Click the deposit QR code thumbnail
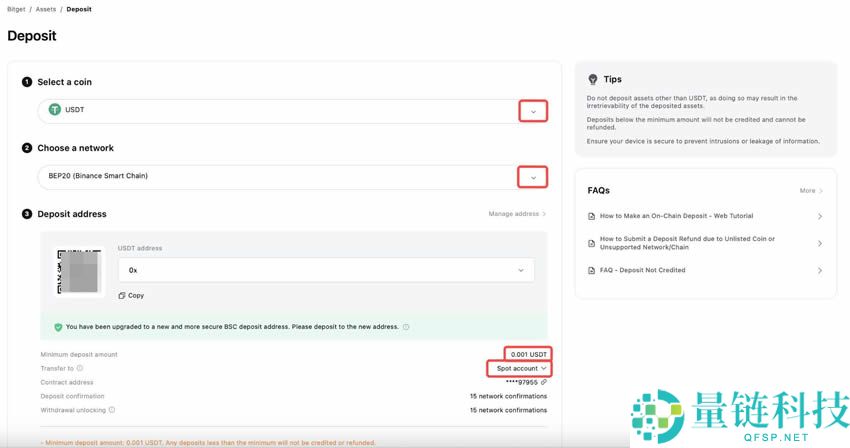Screen dimensions: 850x448 pos(80,271)
